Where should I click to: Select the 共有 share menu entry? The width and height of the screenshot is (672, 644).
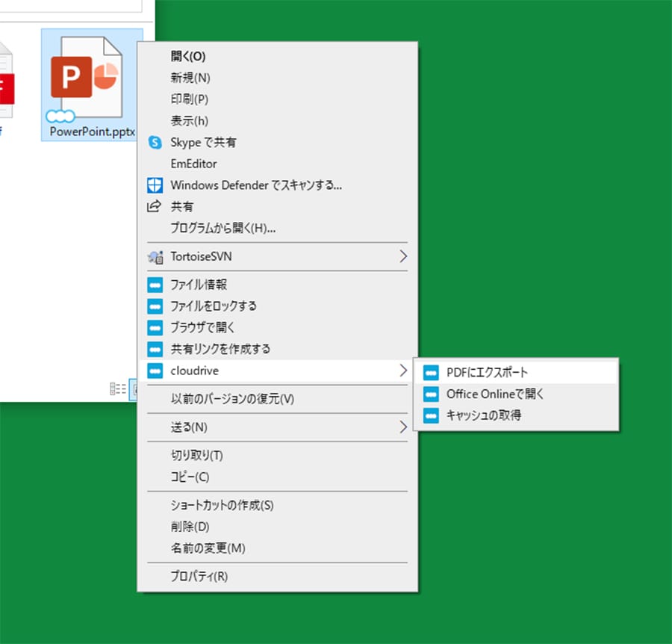click(277, 207)
